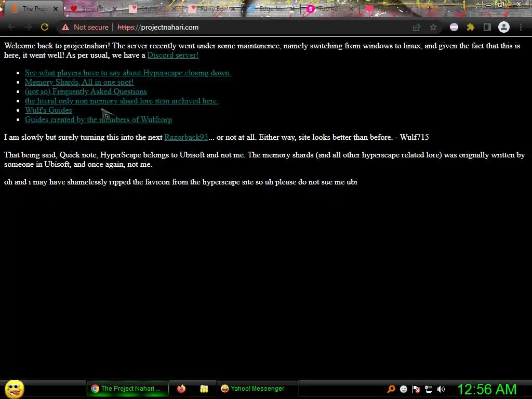This screenshot has height=399, width=532.
Task: Click the text 'Welcome back to projectnahari!'
Action: click(x=57, y=46)
